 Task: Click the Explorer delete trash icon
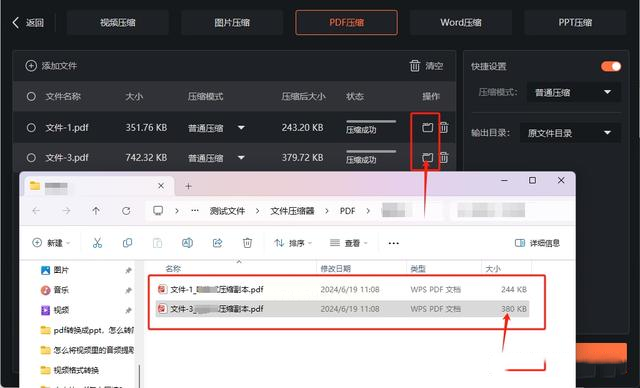[x=247, y=243]
